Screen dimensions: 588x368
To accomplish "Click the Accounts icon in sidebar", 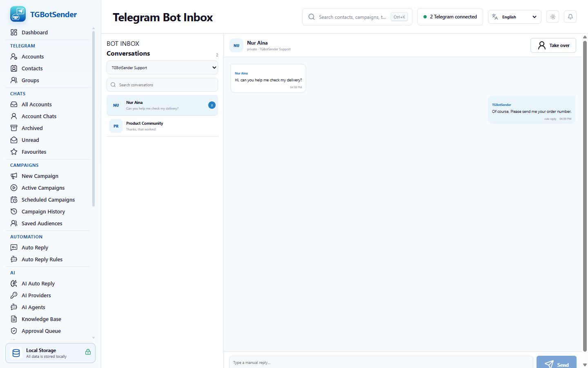I will click(x=14, y=56).
